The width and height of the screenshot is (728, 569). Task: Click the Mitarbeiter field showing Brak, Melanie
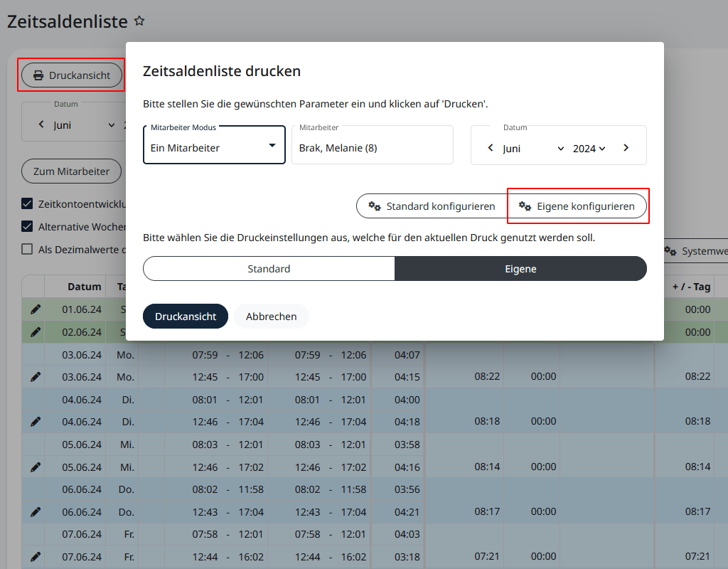372,148
